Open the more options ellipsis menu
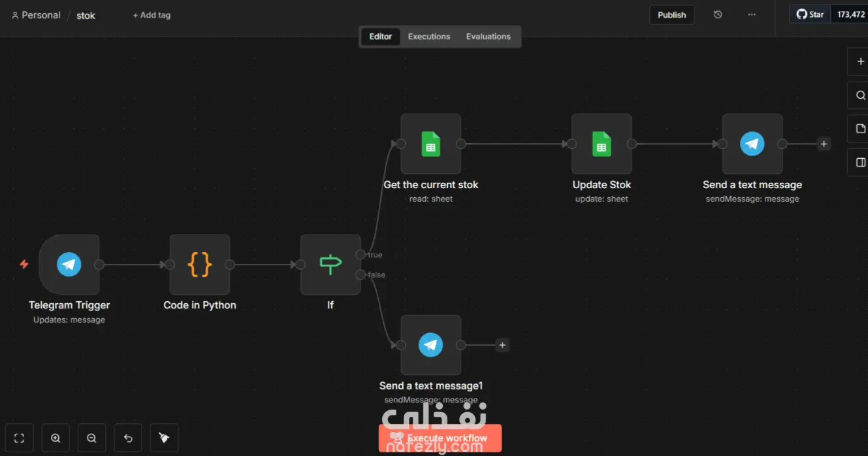868x456 pixels. pos(752,14)
